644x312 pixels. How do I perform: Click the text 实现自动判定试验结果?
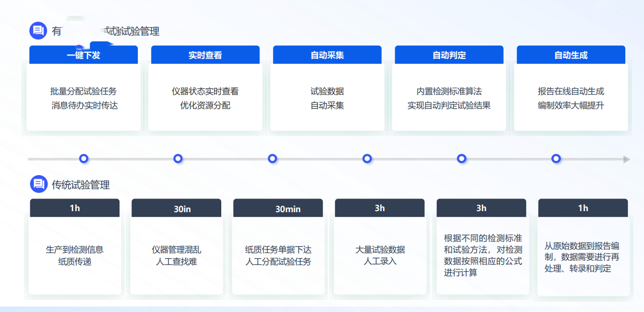pyautogui.click(x=449, y=106)
